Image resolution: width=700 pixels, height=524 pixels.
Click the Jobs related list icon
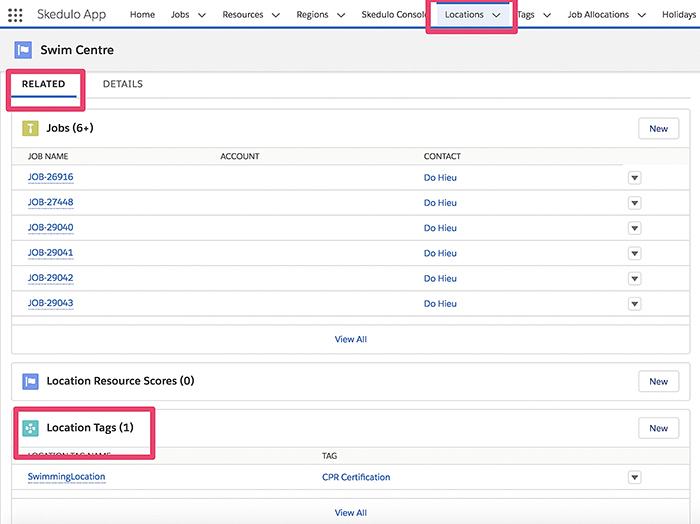[x=30, y=129]
